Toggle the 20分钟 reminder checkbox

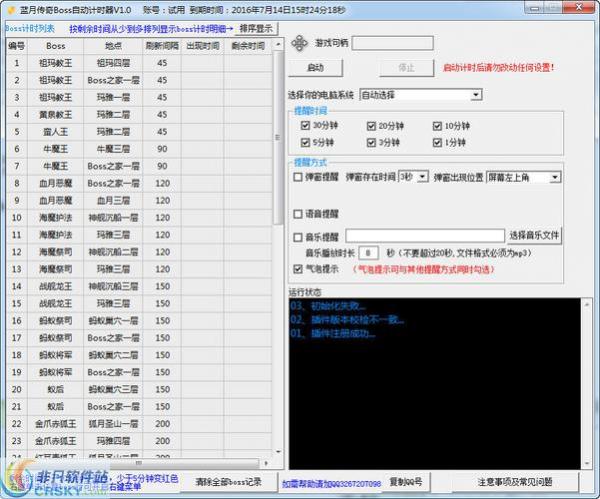click(371, 126)
